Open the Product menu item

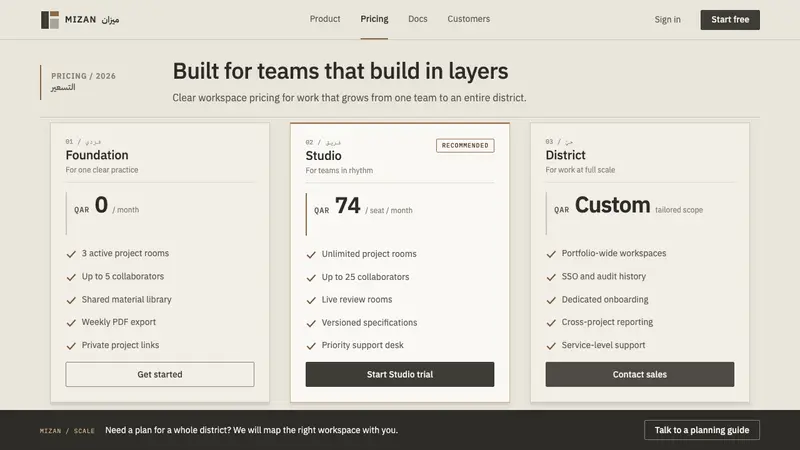point(324,19)
